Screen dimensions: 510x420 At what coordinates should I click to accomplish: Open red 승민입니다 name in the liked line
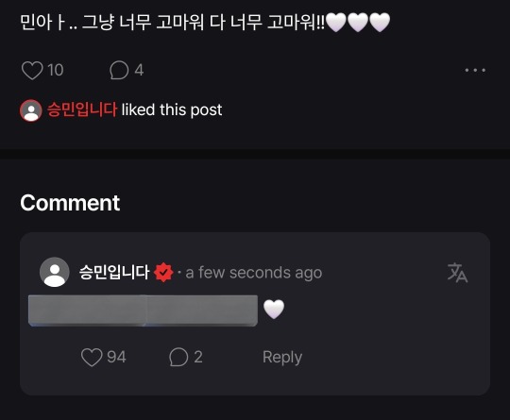[x=82, y=109]
